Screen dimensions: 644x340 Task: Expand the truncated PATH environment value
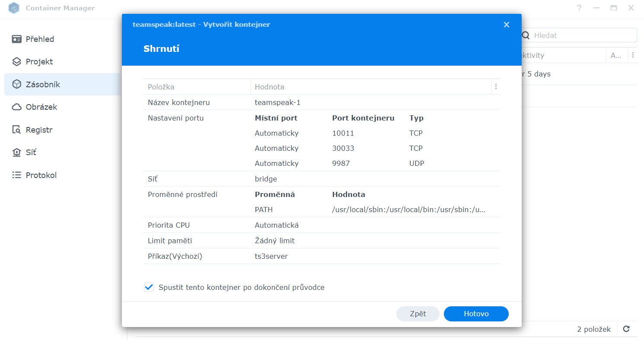click(408, 210)
